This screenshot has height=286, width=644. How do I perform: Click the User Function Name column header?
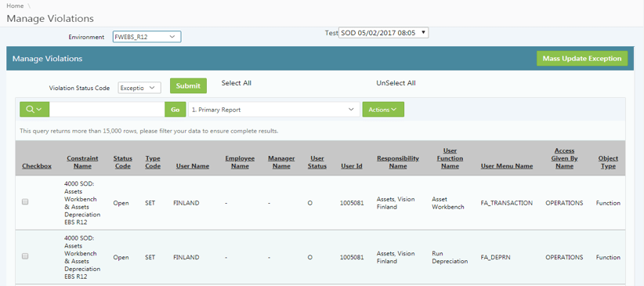pos(450,158)
